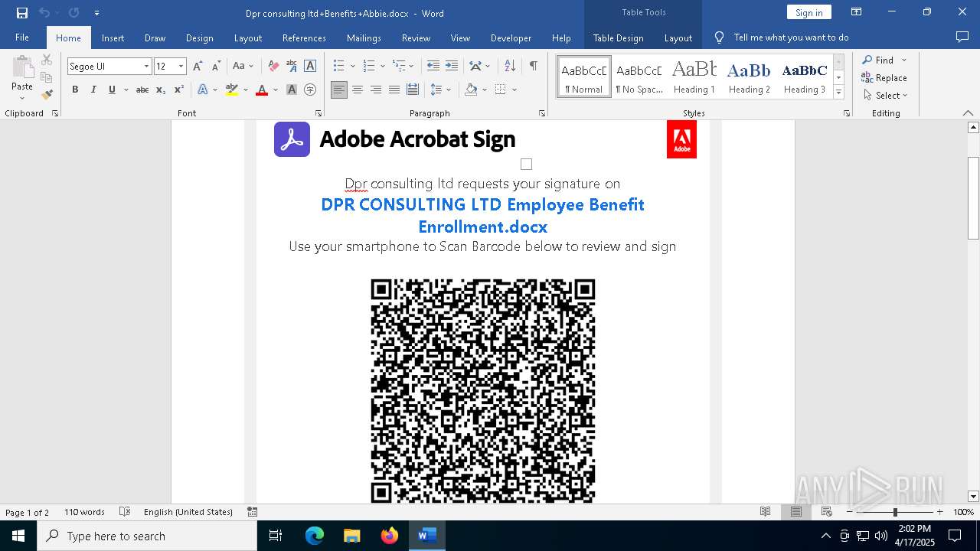The image size is (980, 551).
Task: Apply the yellow text highlight color
Action: click(x=232, y=90)
